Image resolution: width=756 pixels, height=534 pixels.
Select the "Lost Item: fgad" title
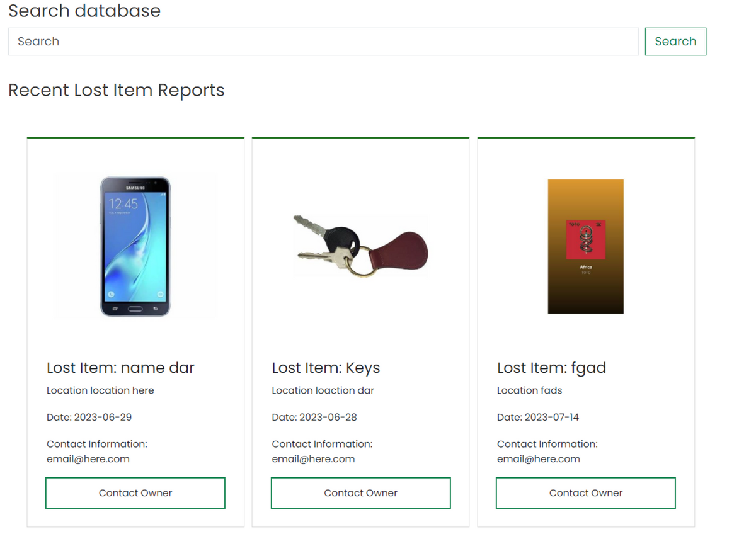(x=551, y=368)
